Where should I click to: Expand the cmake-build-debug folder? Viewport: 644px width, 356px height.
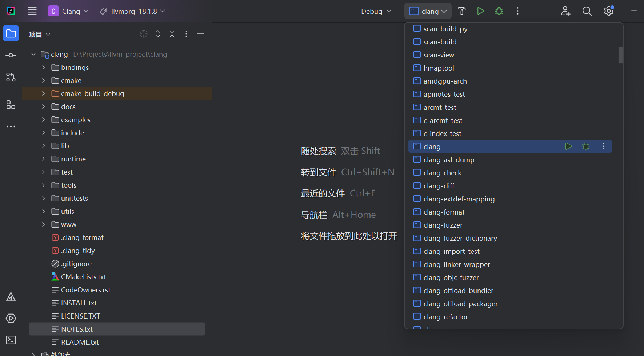pyautogui.click(x=44, y=93)
